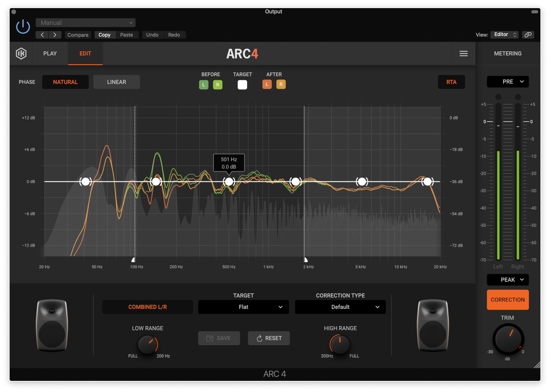Expand the PRE metering dropdown
The image size is (550, 392).
[507, 82]
